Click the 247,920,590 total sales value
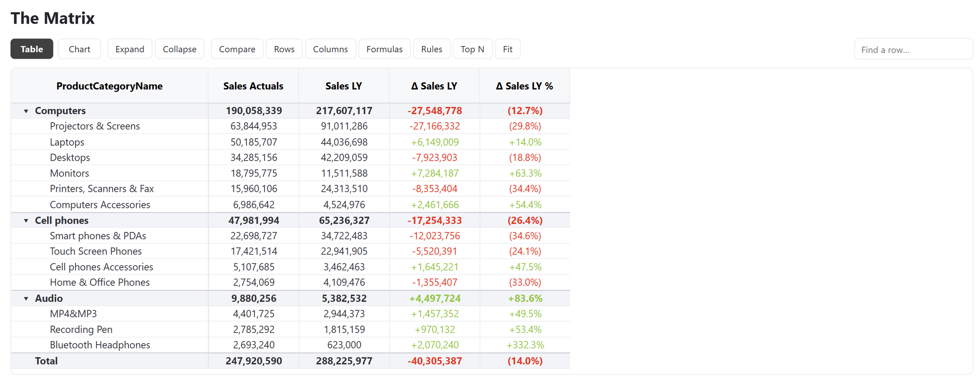This screenshot has width=980, height=379. [x=254, y=361]
